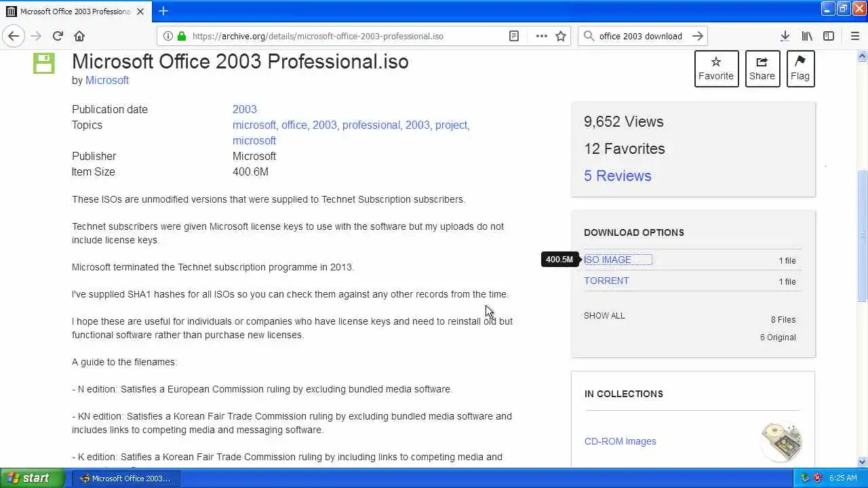Click the 'office' topic link

295,125
